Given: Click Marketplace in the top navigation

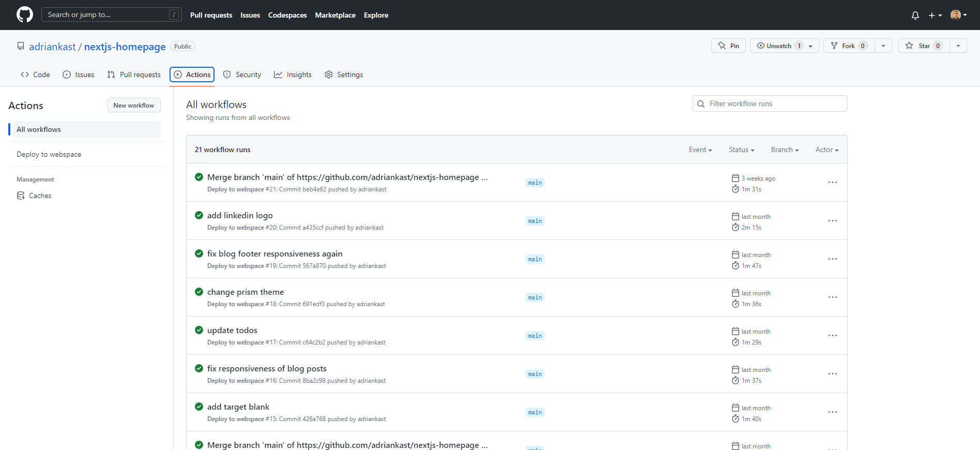Looking at the screenshot, I should pyautogui.click(x=335, y=15).
